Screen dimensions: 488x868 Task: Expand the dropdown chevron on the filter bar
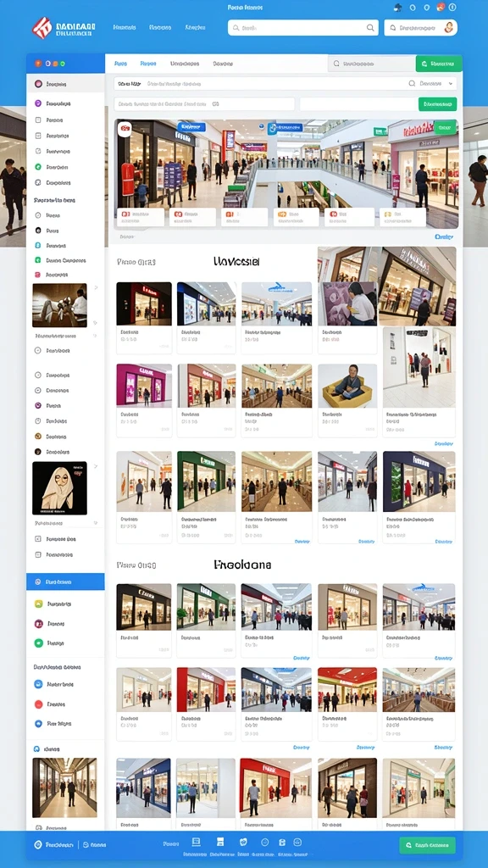coord(452,84)
